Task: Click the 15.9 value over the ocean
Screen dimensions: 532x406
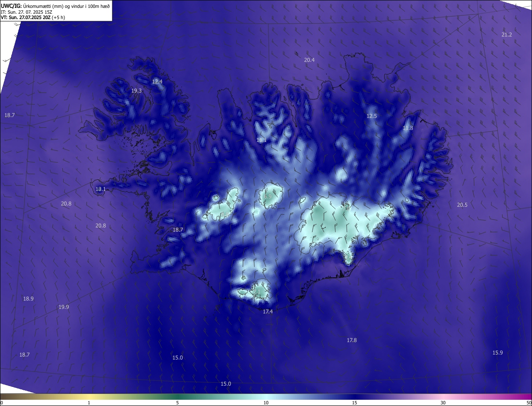Action: click(x=498, y=352)
